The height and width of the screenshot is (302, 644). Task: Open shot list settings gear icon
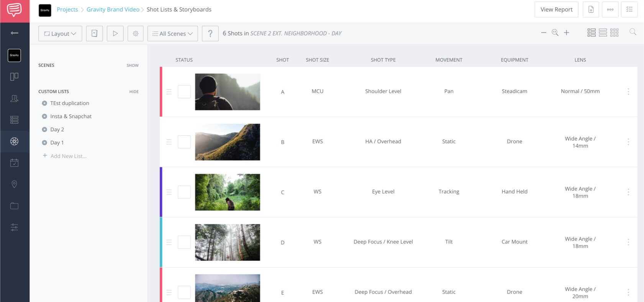click(x=136, y=34)
